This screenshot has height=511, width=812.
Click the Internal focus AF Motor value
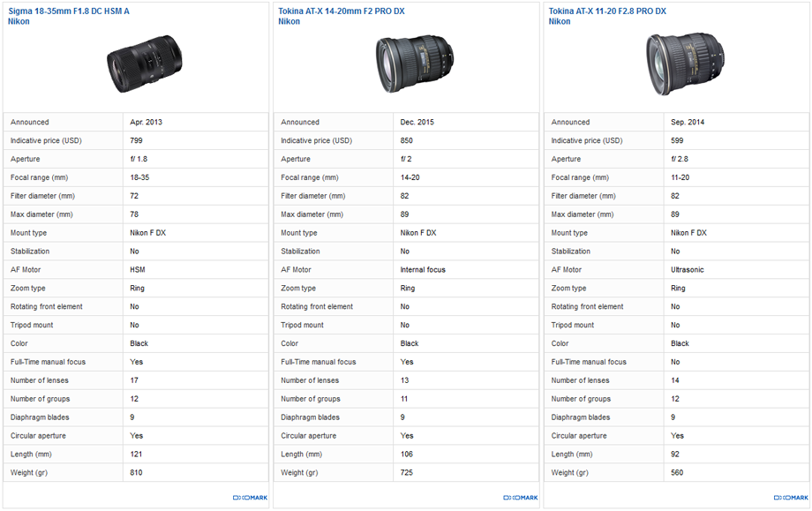(423, 270)
